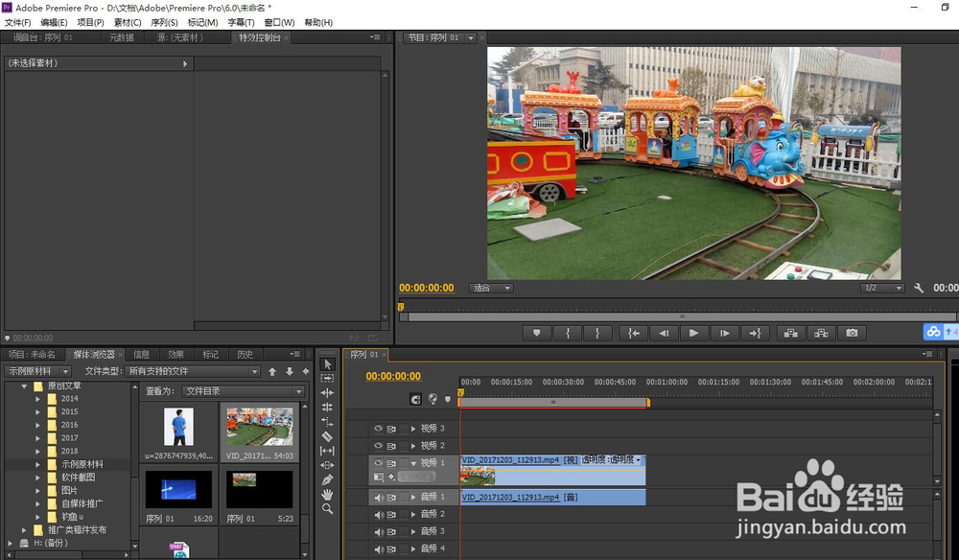This screenshot has width=959, height=560.
Task: Open program monitor wrench settings
Action: (918, 288)
